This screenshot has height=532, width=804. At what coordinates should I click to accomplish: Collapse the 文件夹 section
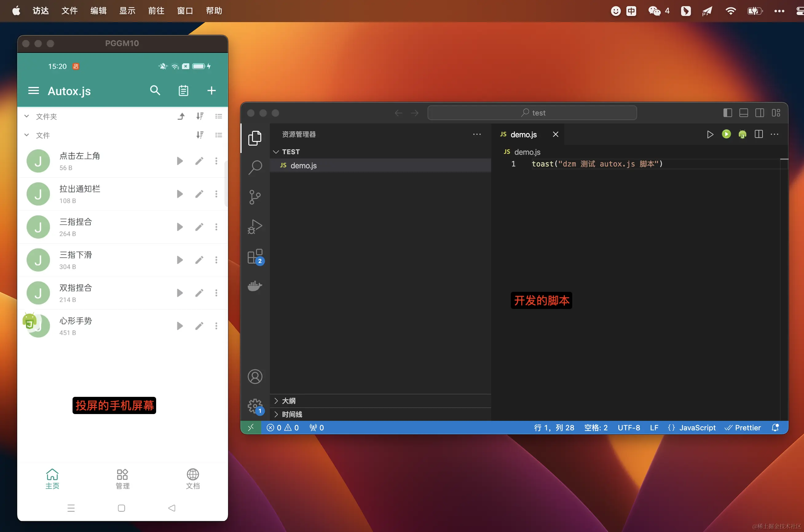[x=26, y=116]
